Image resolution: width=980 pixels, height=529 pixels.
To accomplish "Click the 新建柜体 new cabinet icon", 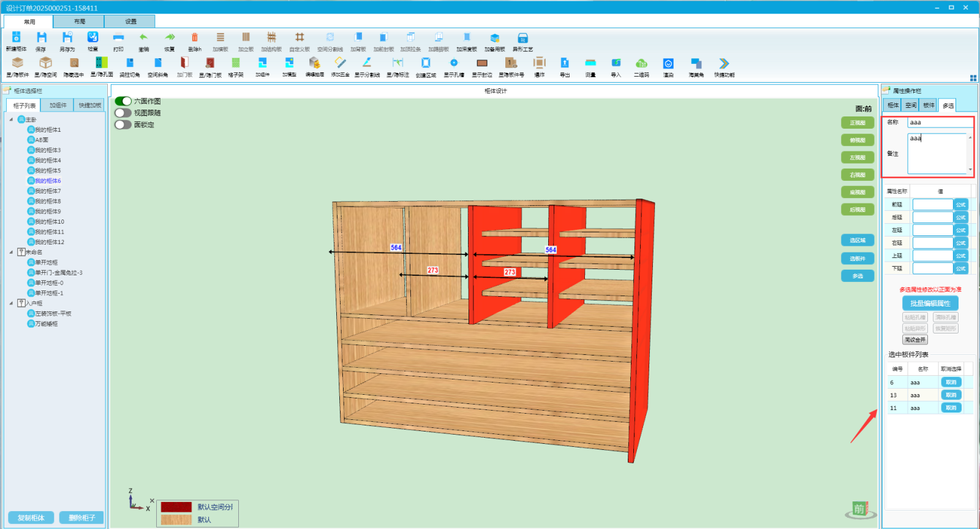I will [17, 39].
